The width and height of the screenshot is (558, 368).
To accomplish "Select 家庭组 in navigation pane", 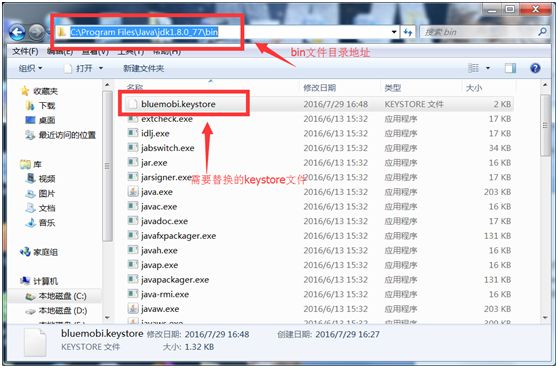I will point(45,252).
